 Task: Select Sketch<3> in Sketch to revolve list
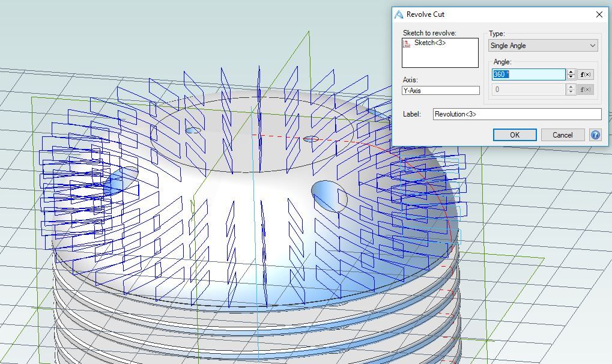(430, 43)
